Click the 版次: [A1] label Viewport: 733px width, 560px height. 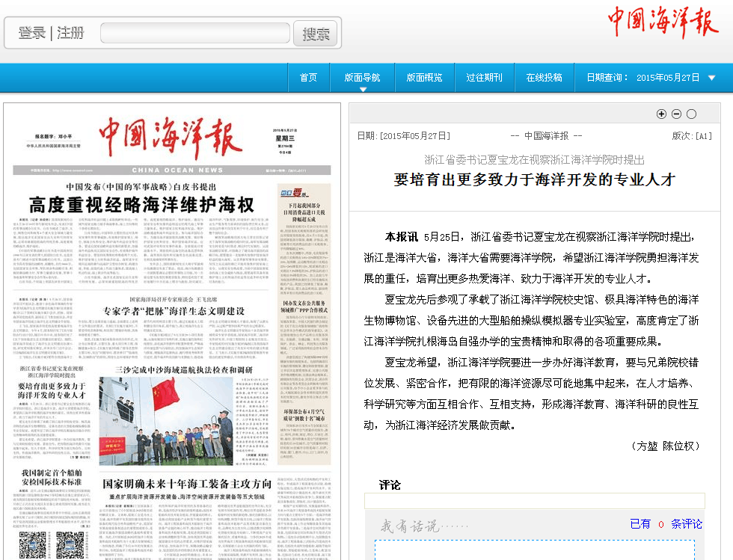point(692,136)
